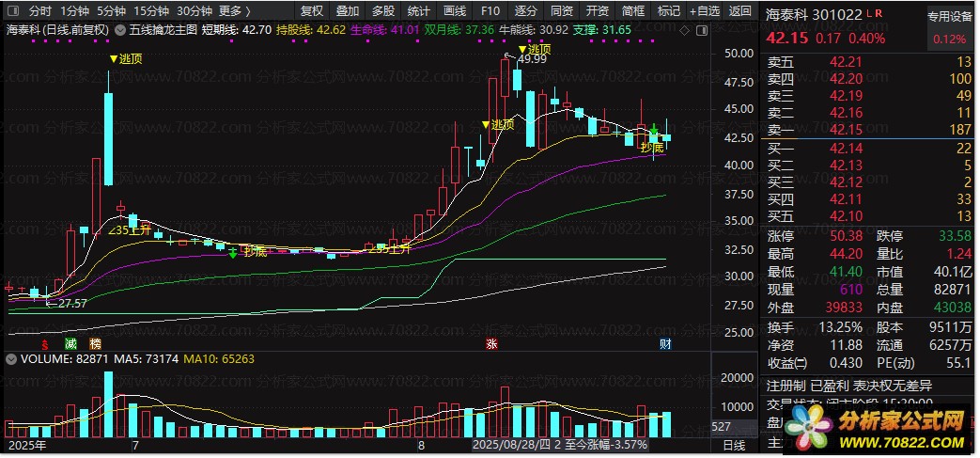Click the 减 marker icon under the chart

coord(70,343)
